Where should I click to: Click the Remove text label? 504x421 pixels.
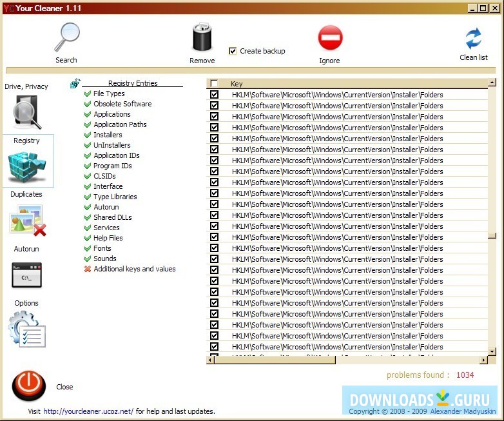[202, 61]
